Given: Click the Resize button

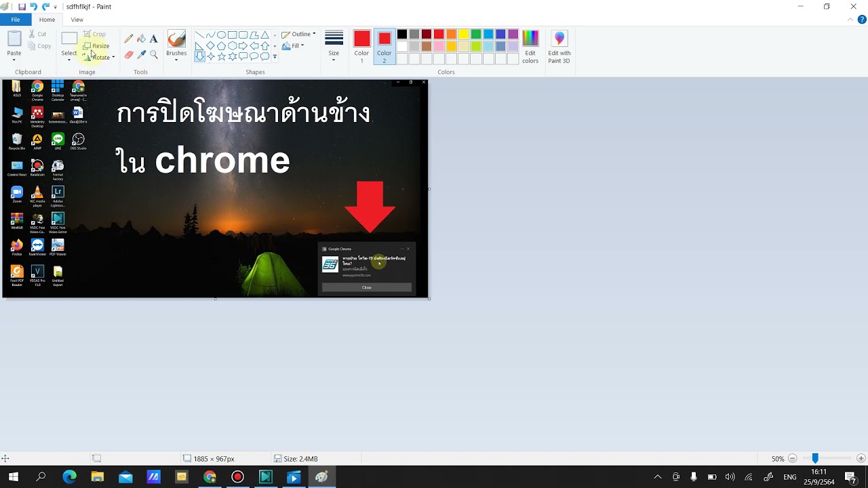Looking at the screenshot, I should click(x=96, y=45).
